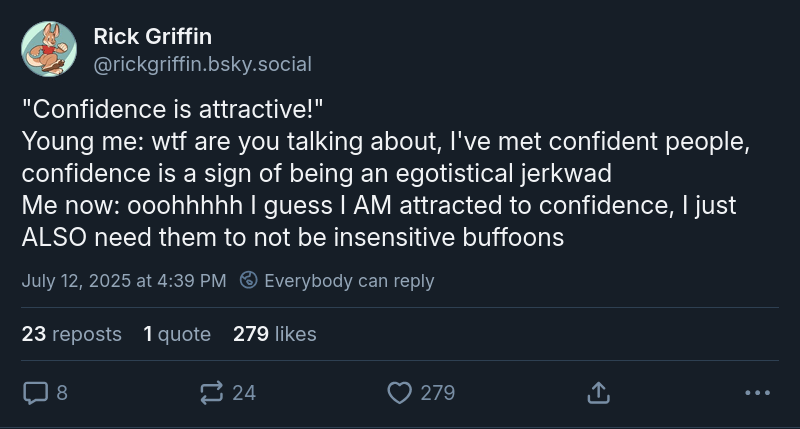Click the globe reply-settings icon
Image resolution: width=800 pixels, height=429 pixels.
click(x=248, y=280)
